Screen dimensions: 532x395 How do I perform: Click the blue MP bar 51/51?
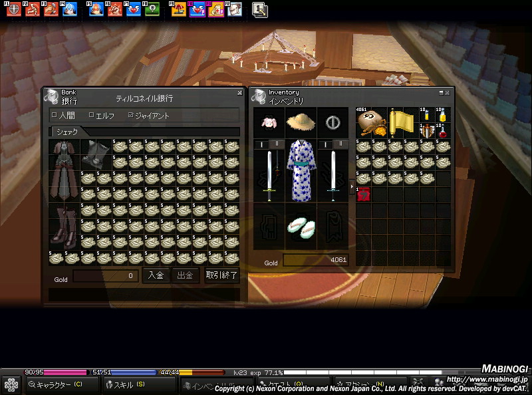pyautogui.click(x=124, y=372)
